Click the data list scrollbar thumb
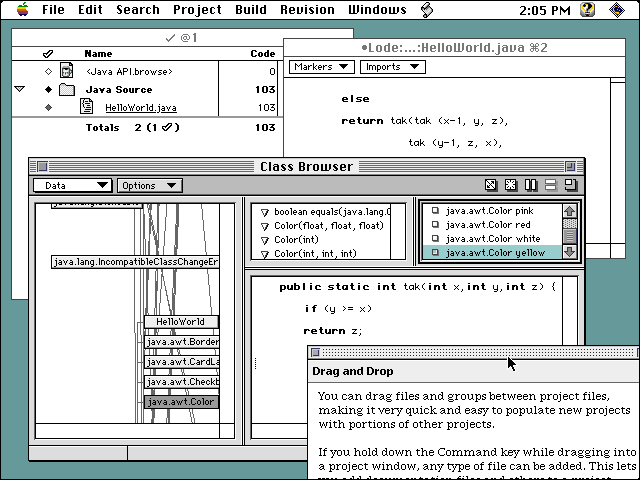This screenshot has height=480, width=640. (570, 236)
